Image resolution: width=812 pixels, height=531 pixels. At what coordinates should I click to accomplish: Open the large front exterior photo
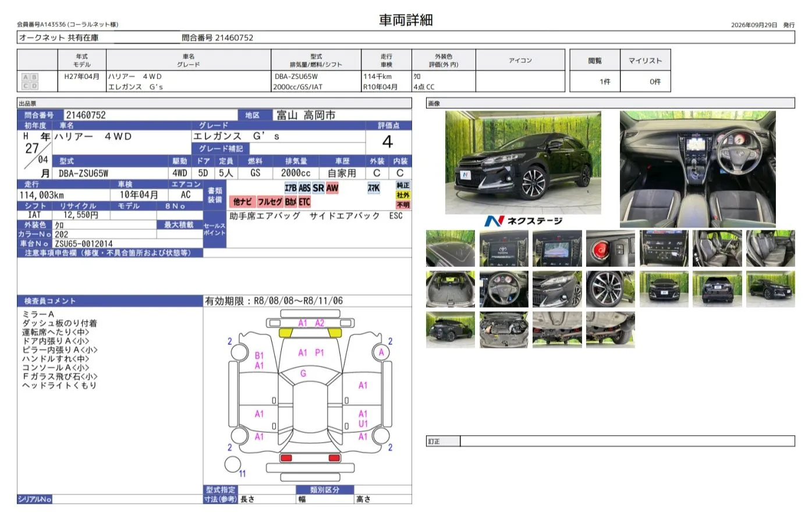point(523,162)
